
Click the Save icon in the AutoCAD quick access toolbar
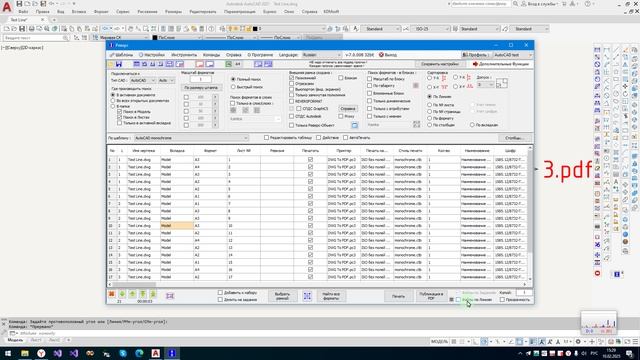19,4
